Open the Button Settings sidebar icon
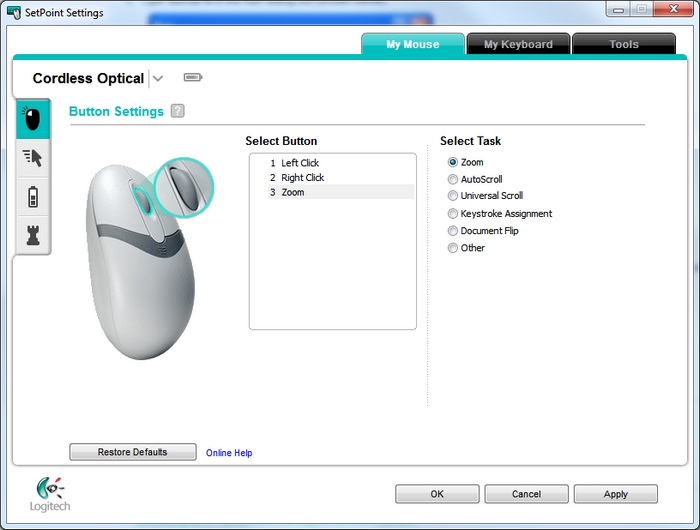Viewport: 700px width, 530px height. 33,119
